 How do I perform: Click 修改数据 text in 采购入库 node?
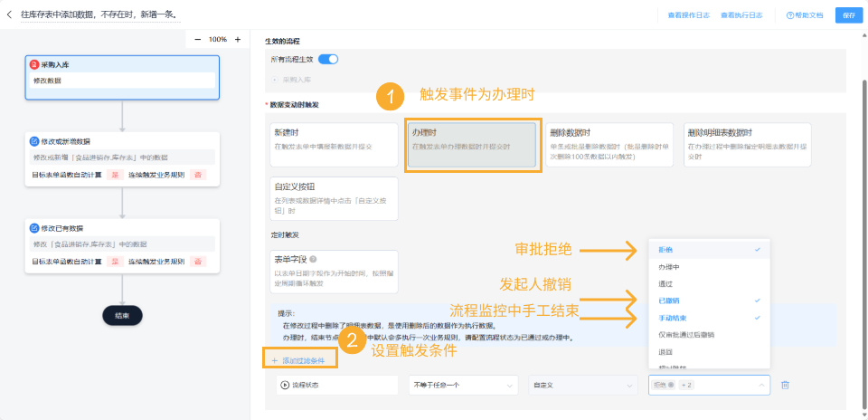(47, 81)
